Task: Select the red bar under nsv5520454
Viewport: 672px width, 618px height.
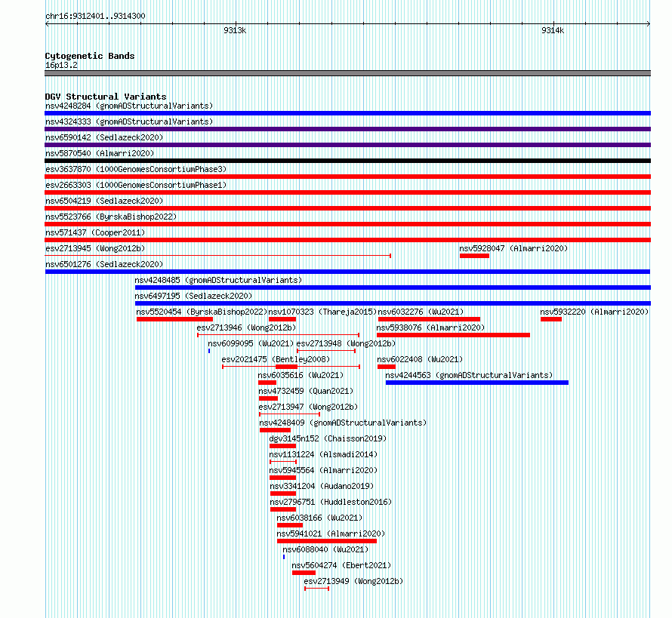Action: [175, 319]
